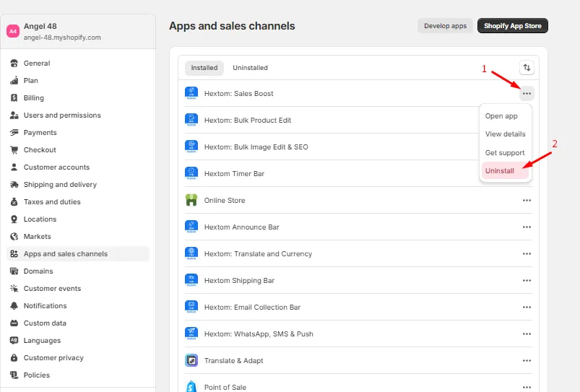Click the Custom data icon
The image size is (580, 392).
(x=14, y=323)
